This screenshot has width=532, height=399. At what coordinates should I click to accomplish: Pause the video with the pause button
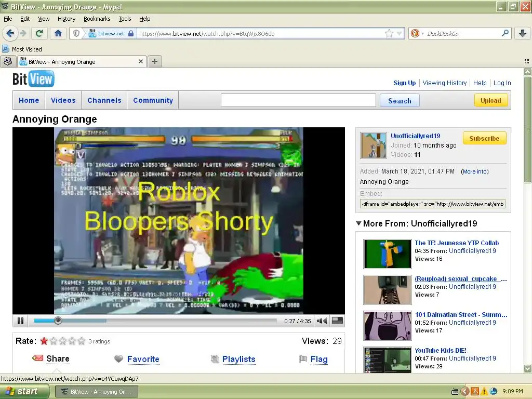click(x=20, y=321)
